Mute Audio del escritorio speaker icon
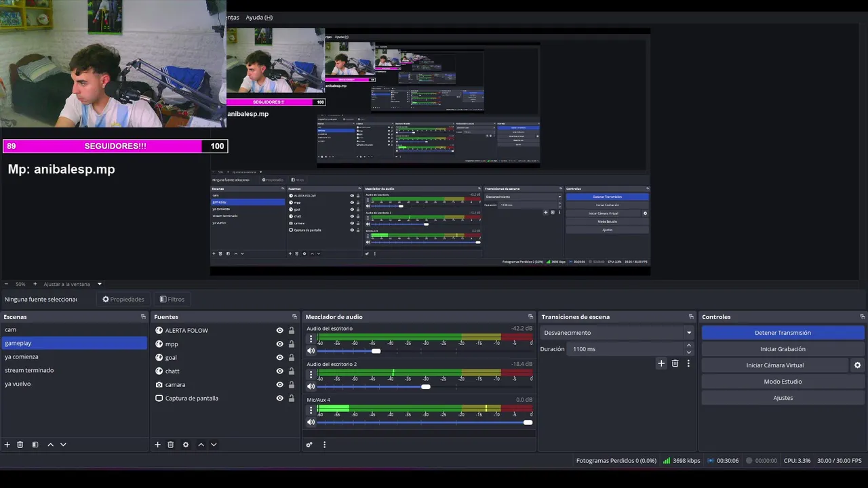The height and width of the screenshot is (488, 868). click(311, 350)
